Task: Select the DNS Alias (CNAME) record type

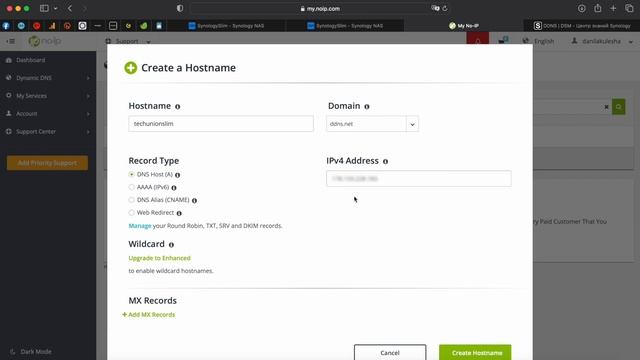Action: [x=131, y=200]
